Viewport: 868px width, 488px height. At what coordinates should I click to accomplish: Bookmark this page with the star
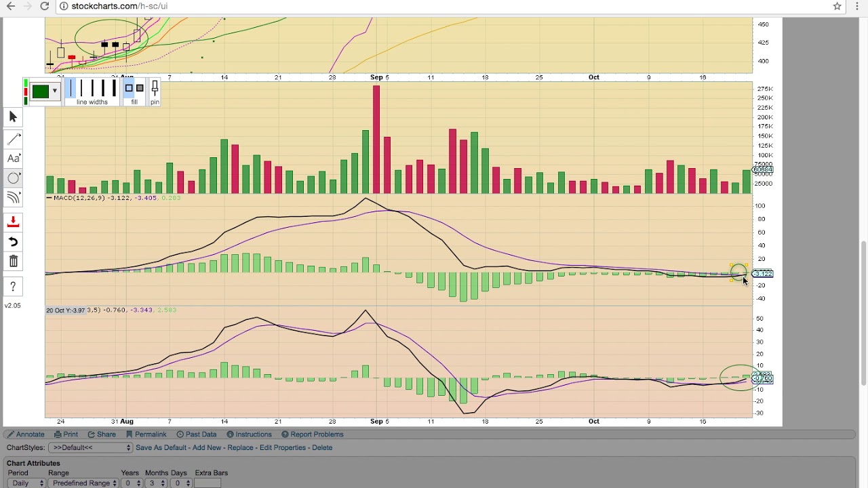837,6
